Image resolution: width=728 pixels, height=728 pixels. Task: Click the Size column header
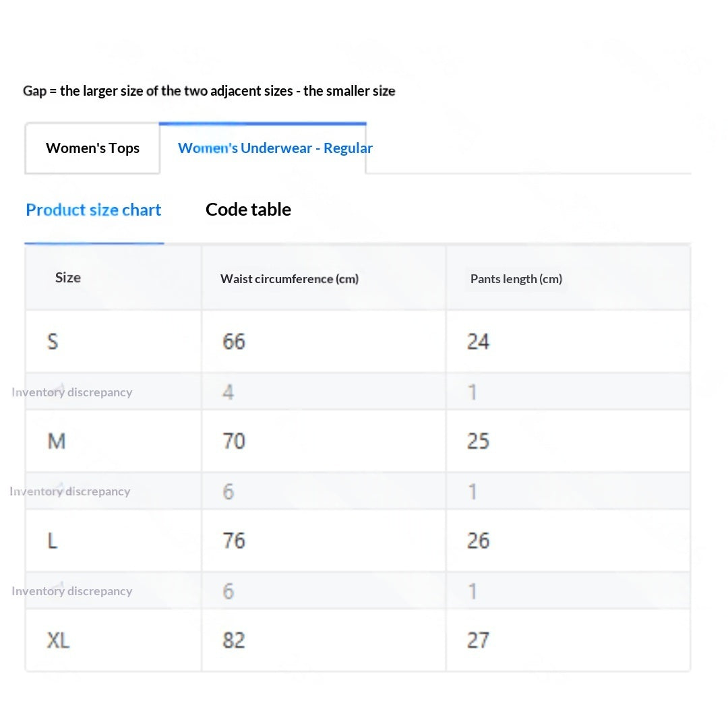point(68,278)
